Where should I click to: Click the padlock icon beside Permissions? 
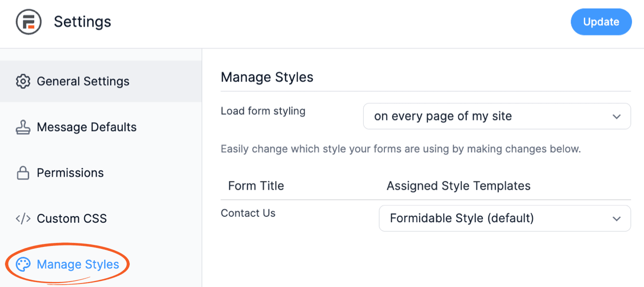(x=23, y=173)
